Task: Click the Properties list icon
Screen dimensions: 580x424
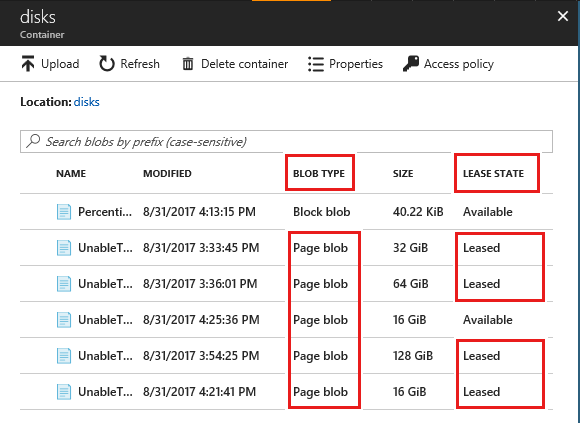Action: click(316, 64)
